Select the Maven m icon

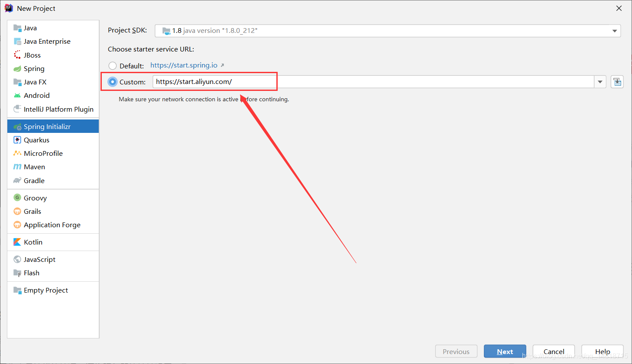[x=17, y=167]
